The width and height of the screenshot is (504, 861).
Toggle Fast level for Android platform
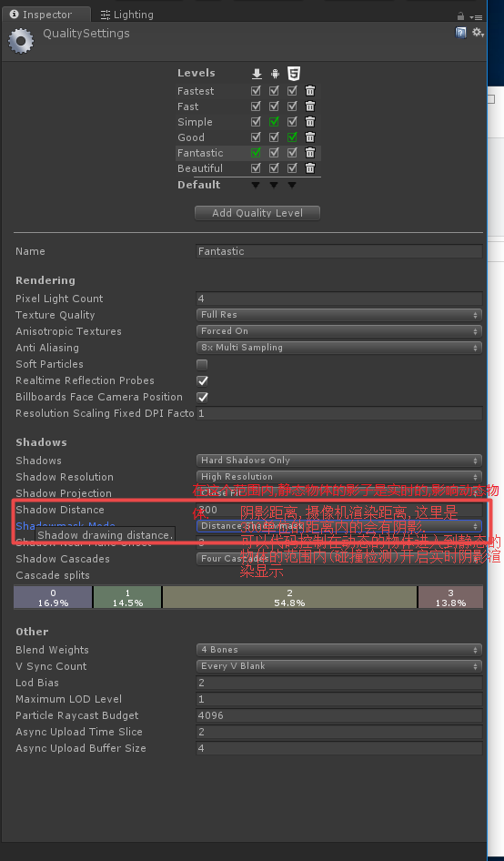pos(274,106)
